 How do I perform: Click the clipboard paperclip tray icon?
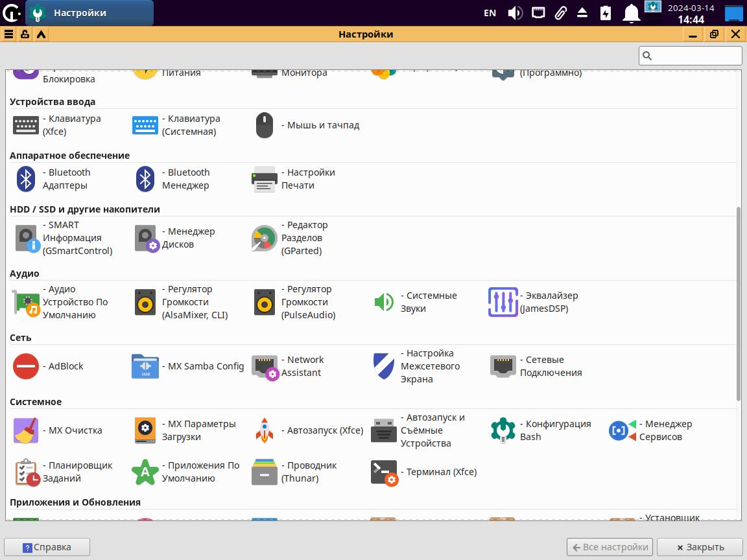pyautogui.click(x=561, y=13)
